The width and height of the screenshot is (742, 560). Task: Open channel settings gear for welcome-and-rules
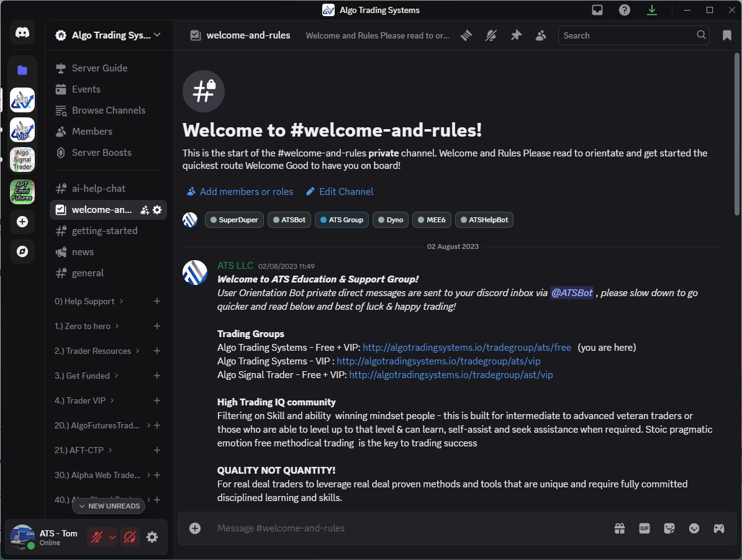[x=158, y=210]
